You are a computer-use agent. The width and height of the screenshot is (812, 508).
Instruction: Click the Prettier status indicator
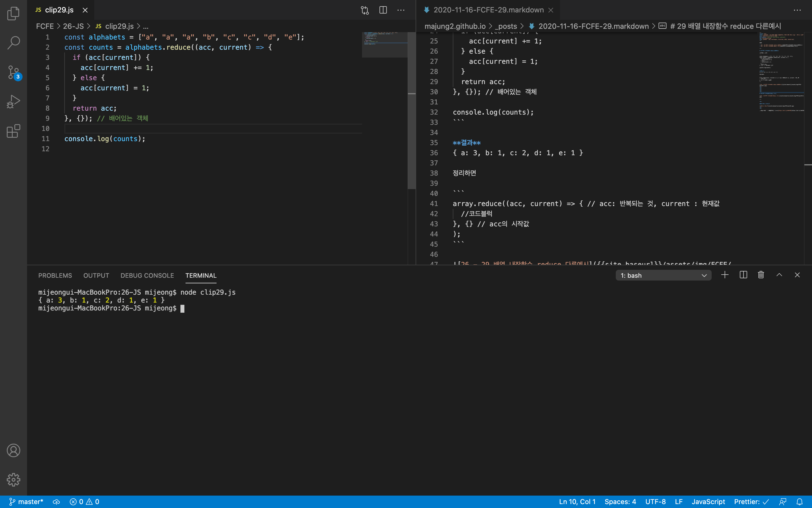click(751, 502)
